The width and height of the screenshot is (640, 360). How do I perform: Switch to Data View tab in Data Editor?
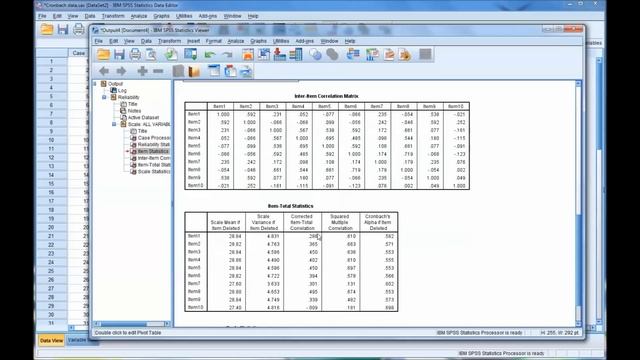coord(51,340)
